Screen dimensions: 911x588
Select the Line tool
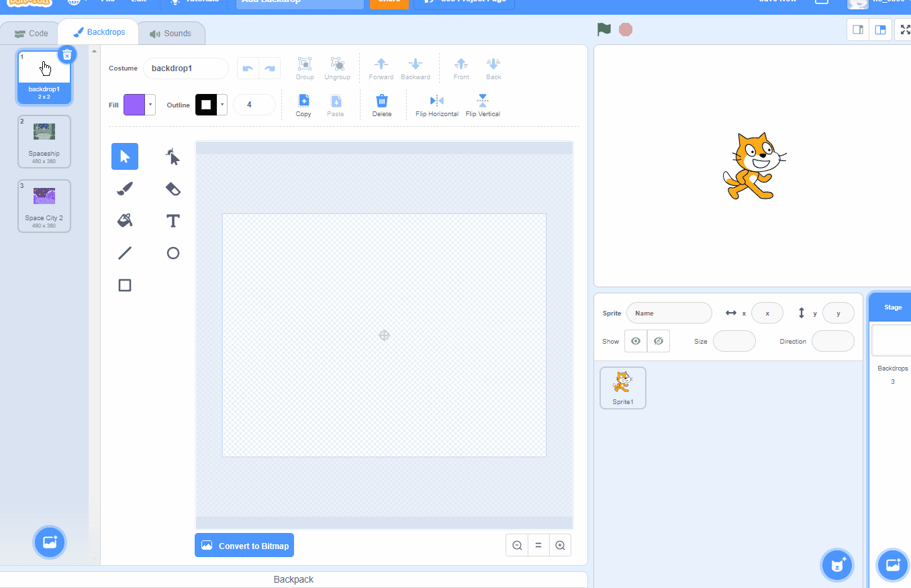click(125, 253)
